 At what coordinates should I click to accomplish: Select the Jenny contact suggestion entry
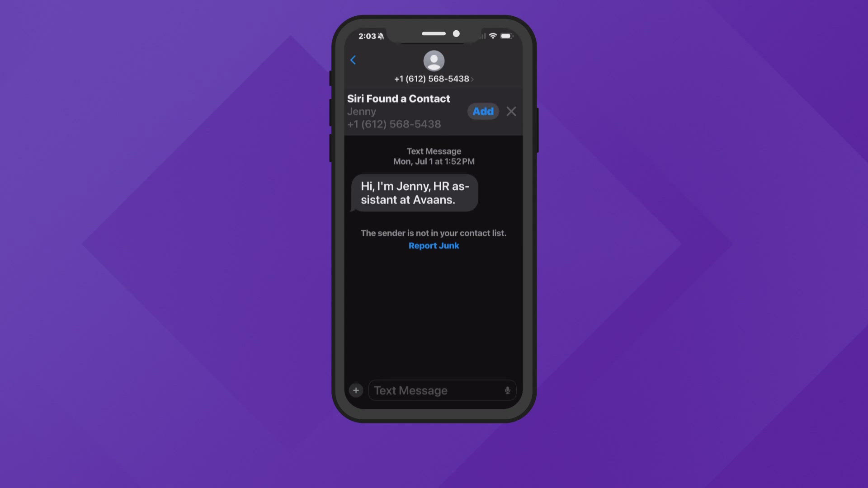(394, 117)
